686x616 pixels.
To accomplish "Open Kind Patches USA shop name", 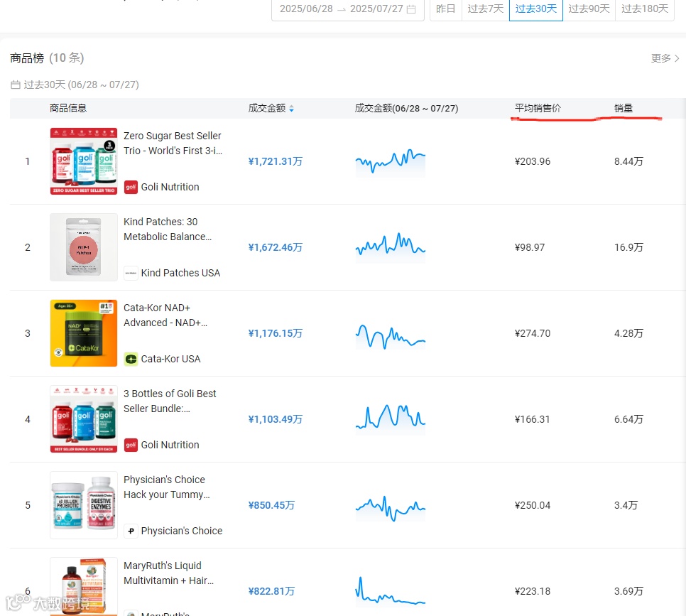I will point(180,273).
